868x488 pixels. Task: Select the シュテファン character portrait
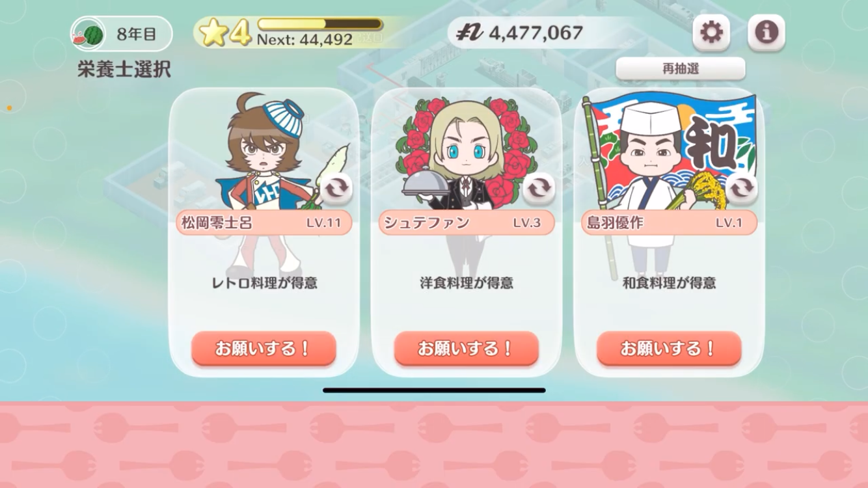point(466,151)
